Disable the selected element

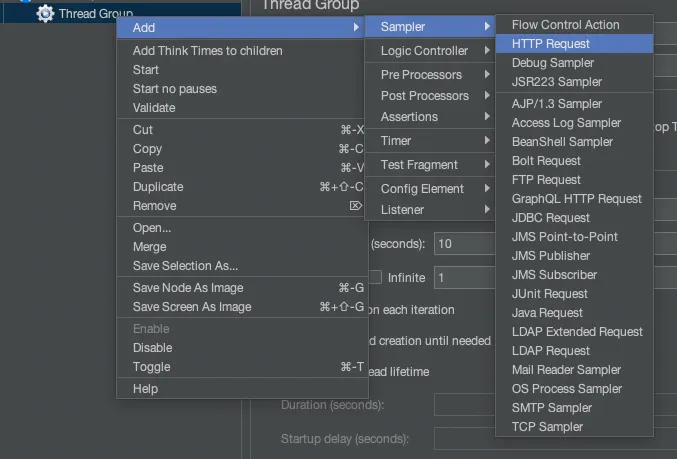(152, 348)
